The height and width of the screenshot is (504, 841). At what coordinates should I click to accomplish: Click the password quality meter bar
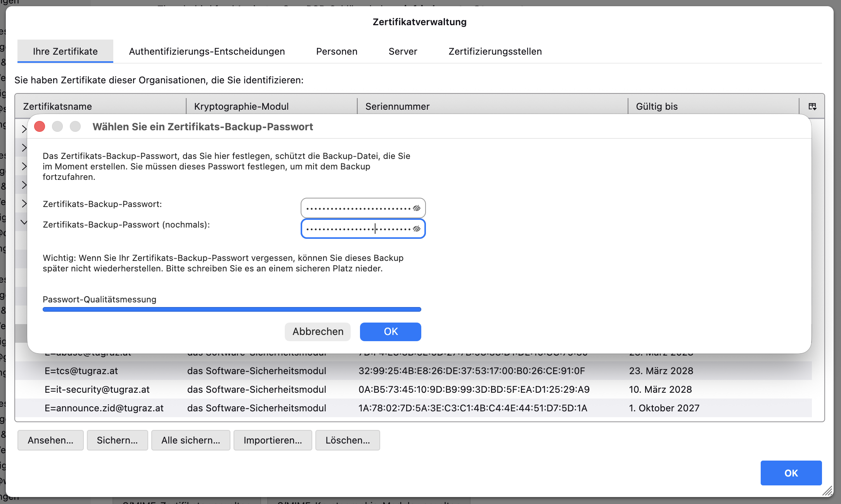click(232, 309)
